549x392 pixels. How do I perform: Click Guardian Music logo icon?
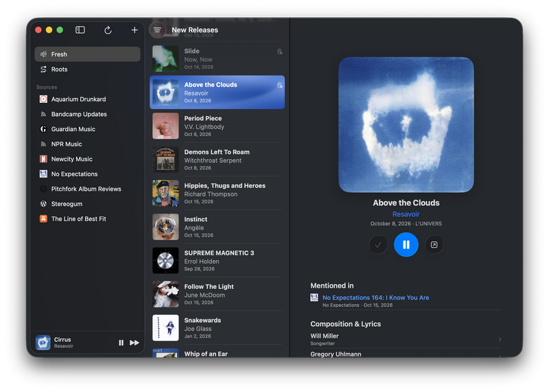(x=43, y=129)
